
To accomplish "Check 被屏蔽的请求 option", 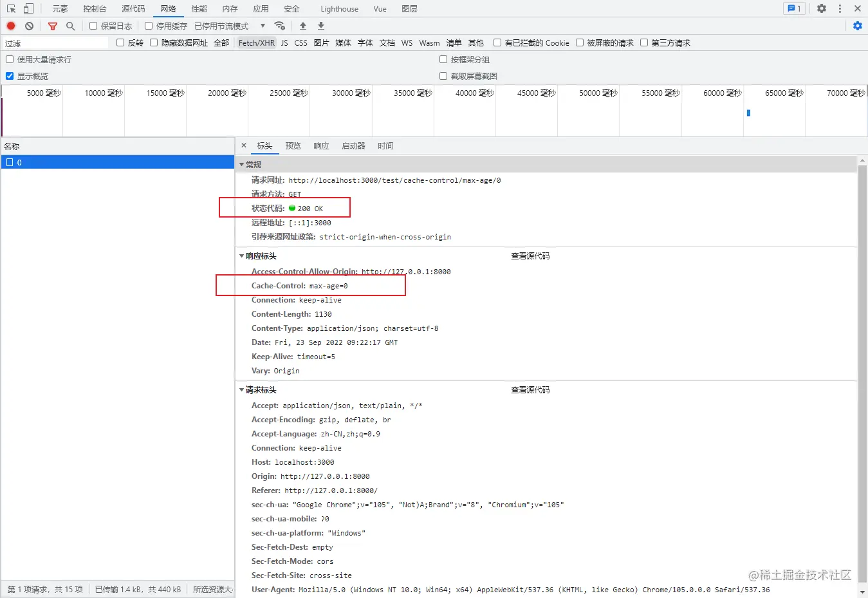I will coord(580,42).
